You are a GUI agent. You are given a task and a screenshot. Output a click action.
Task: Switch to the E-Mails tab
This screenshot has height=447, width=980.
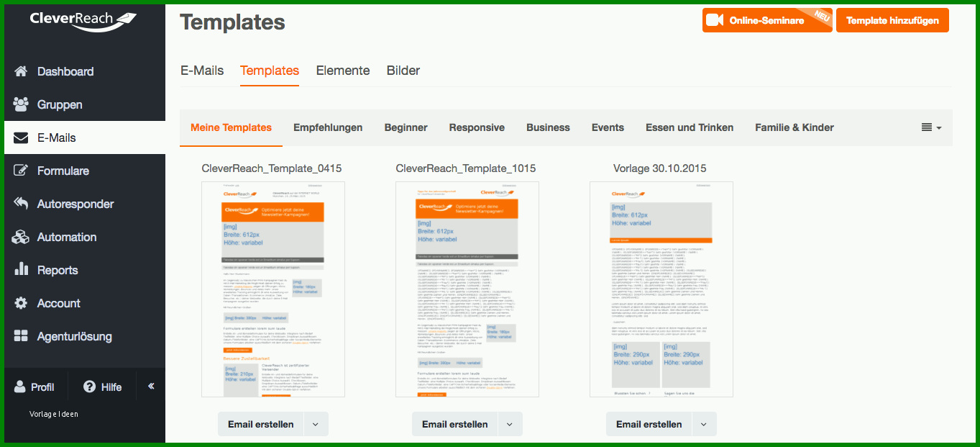pyautogui.click(x=202, y=71)
